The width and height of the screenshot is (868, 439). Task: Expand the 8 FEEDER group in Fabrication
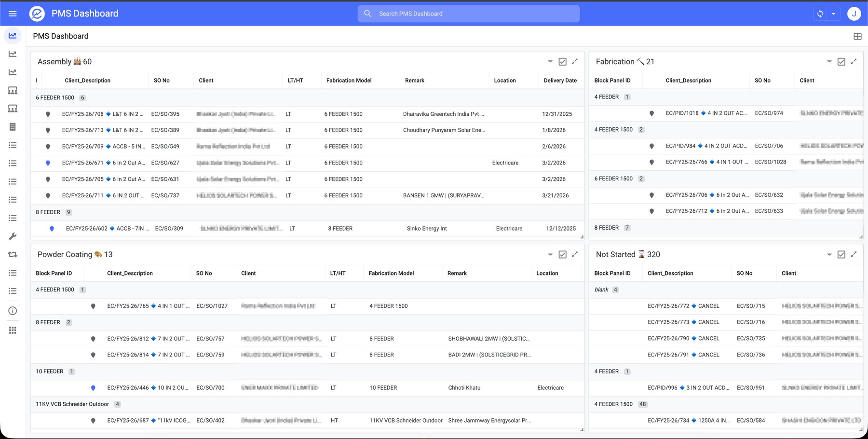(607, 228)
